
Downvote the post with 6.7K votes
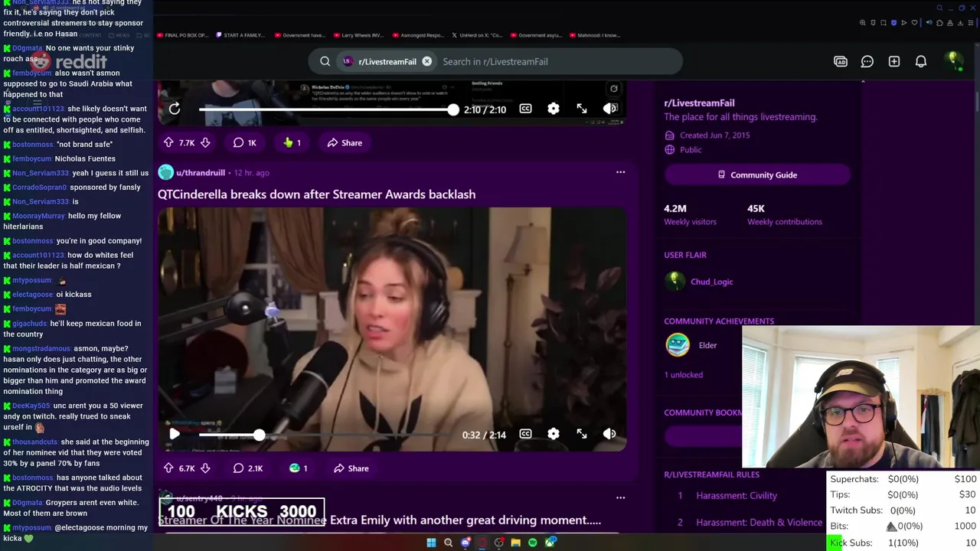(205, 468)
